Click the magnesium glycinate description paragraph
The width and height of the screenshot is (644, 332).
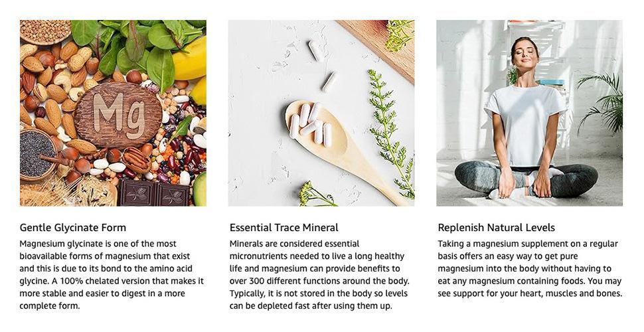pyautogui.click(x=112, y=275)
